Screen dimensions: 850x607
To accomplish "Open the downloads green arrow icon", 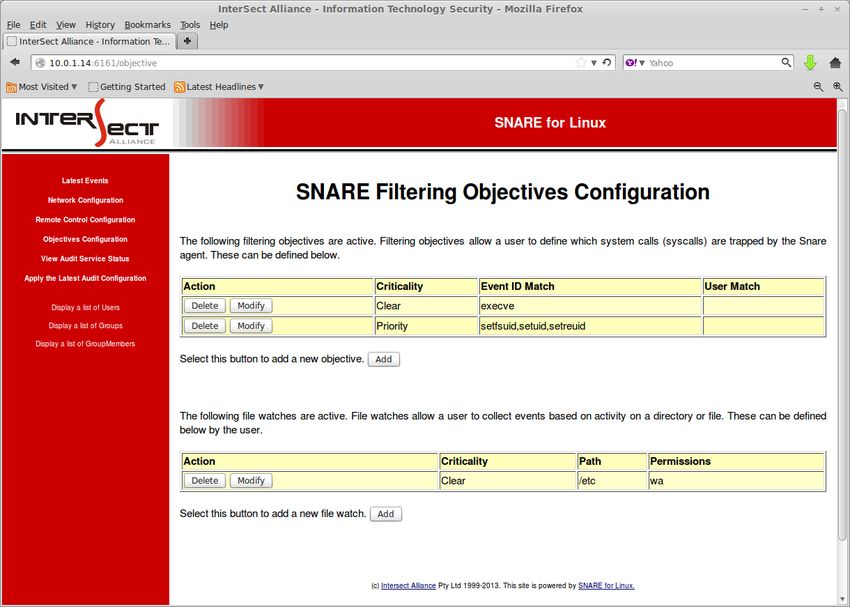I will (x=810, y=62).
